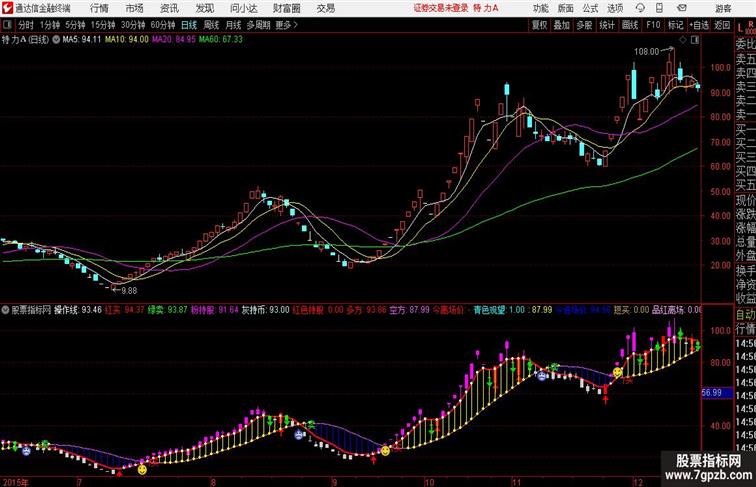Click the diamond icon above the chart
This screenshot has width=756, height=487.
pos(683,40)
